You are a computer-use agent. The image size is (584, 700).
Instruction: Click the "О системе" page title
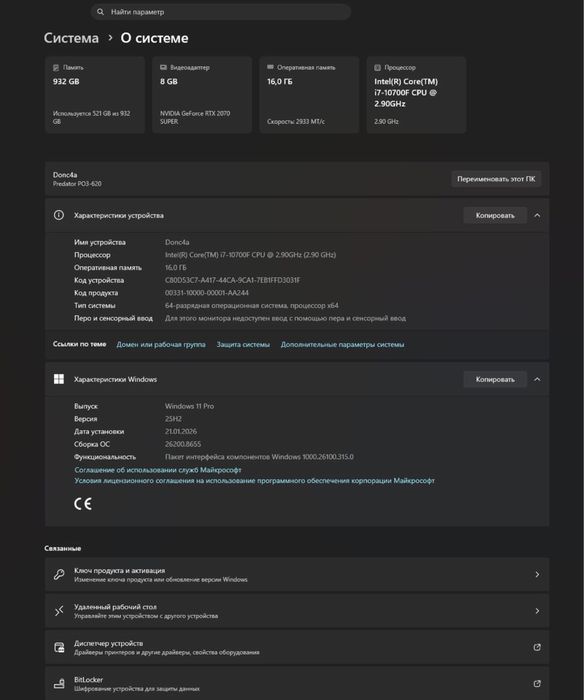pos(154,38)
